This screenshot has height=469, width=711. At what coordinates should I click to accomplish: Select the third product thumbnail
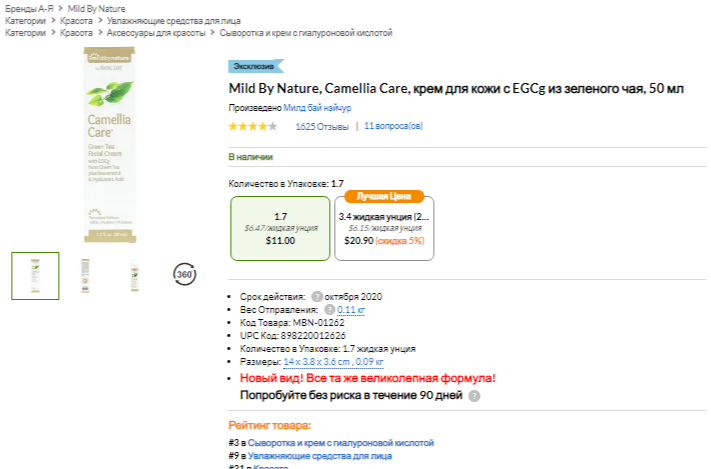(134, 275)
